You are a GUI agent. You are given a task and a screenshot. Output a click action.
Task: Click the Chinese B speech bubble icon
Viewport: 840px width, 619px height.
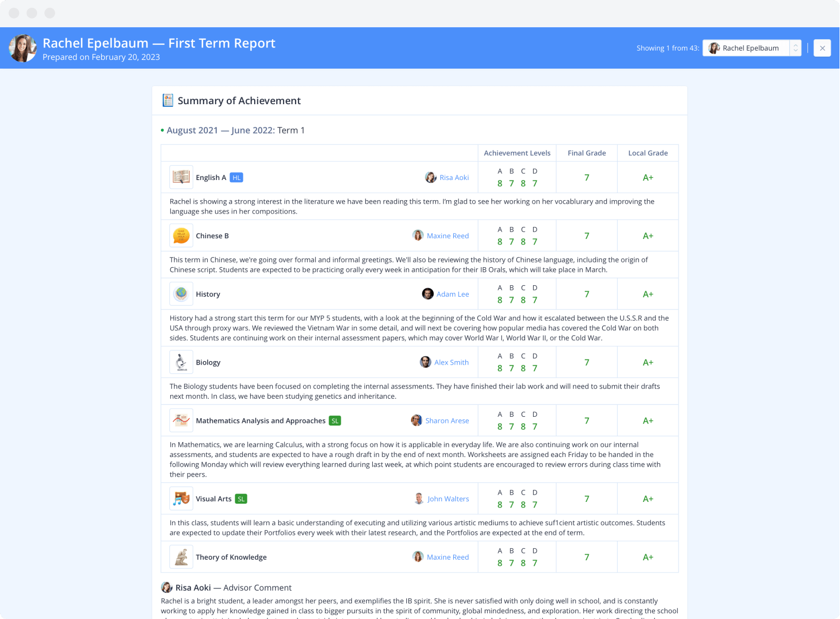[181, 236]
